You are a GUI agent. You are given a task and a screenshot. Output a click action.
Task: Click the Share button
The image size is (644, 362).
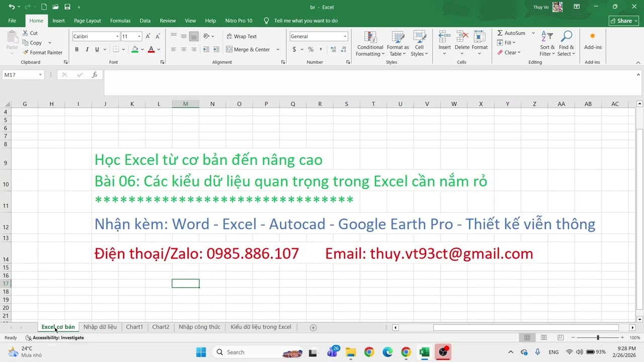pyautogui.click(x=624, y=21)
